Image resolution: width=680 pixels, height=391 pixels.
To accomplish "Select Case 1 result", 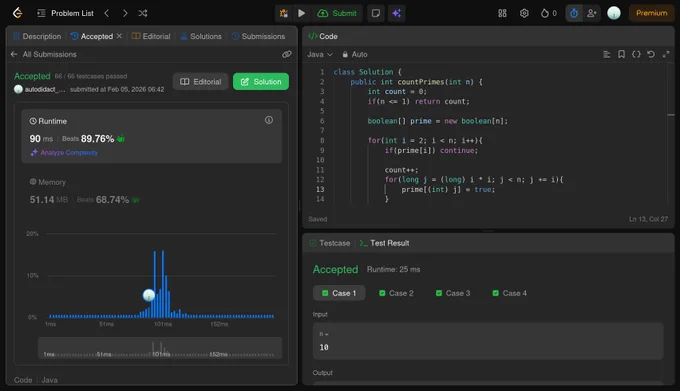I will (339, 293).
